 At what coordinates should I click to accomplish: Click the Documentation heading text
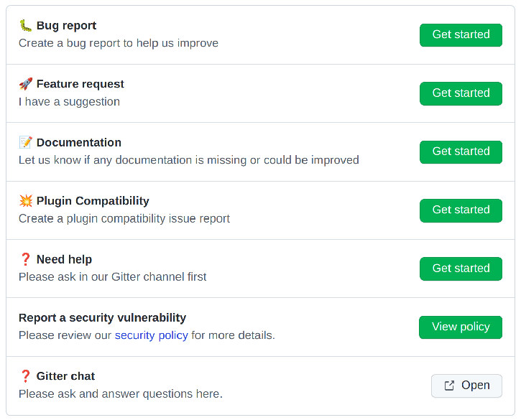coord(78,143)
